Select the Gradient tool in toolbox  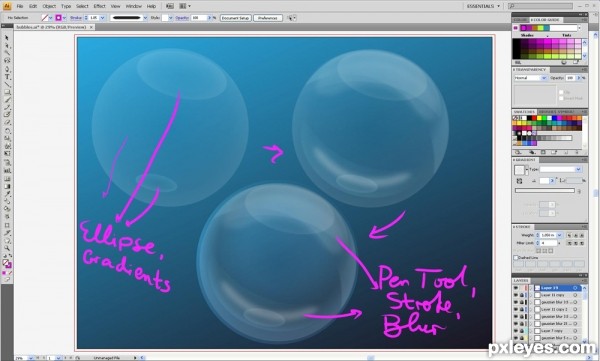7,186
